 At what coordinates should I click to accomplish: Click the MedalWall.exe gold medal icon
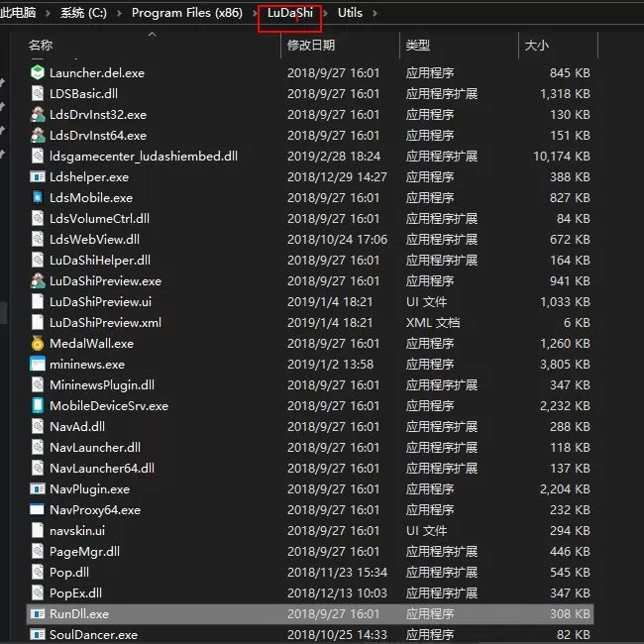[38, 343]
